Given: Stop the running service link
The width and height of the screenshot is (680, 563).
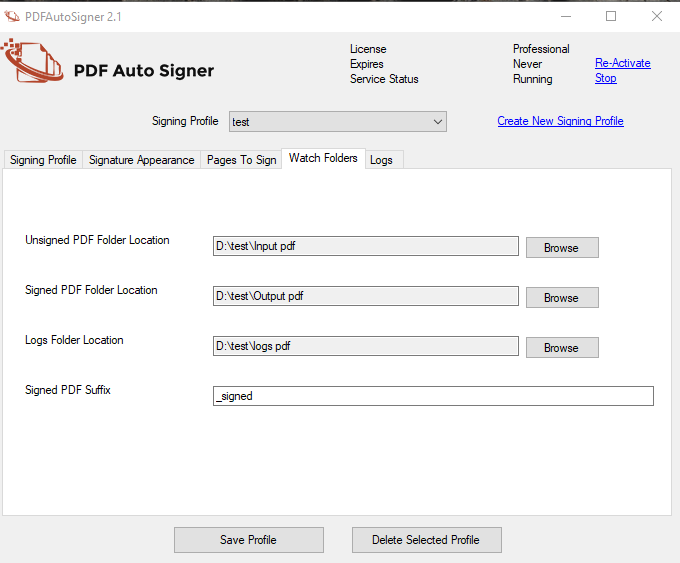Looking at the screenshot, I should pos(606,78).
